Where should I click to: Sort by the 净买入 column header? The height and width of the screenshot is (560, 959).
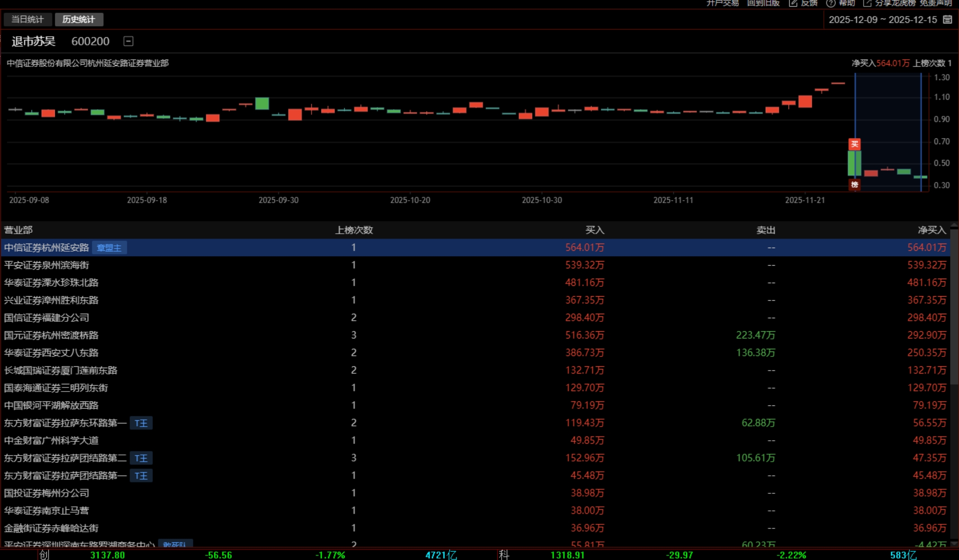[931, 230]
